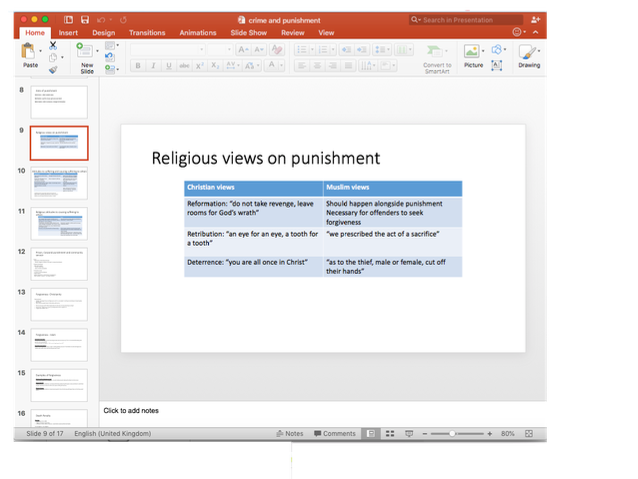
Task: Click the Cut scissors icon
Action: 53,46
